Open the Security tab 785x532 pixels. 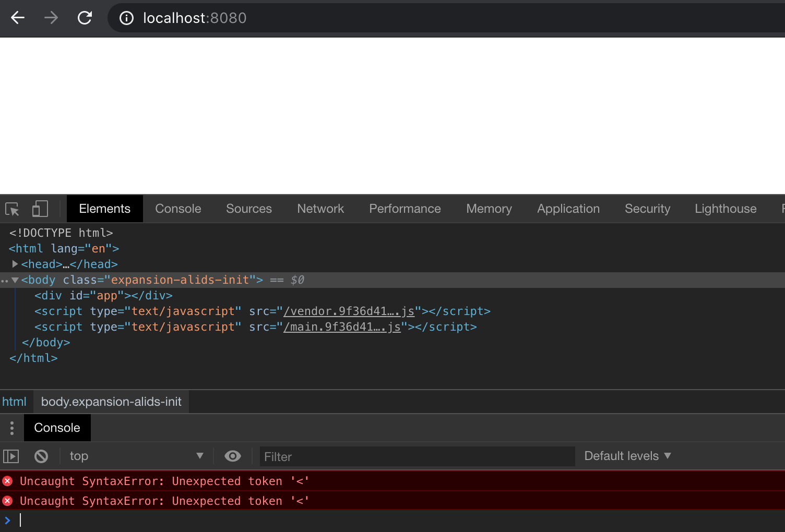point(647,209)
